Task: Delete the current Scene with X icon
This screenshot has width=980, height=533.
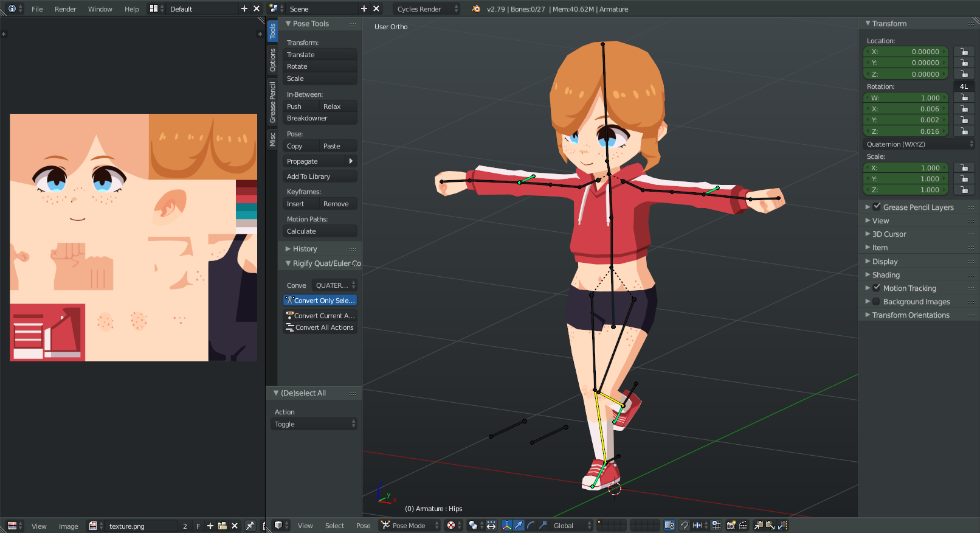Action: click(x=376, y=9)
